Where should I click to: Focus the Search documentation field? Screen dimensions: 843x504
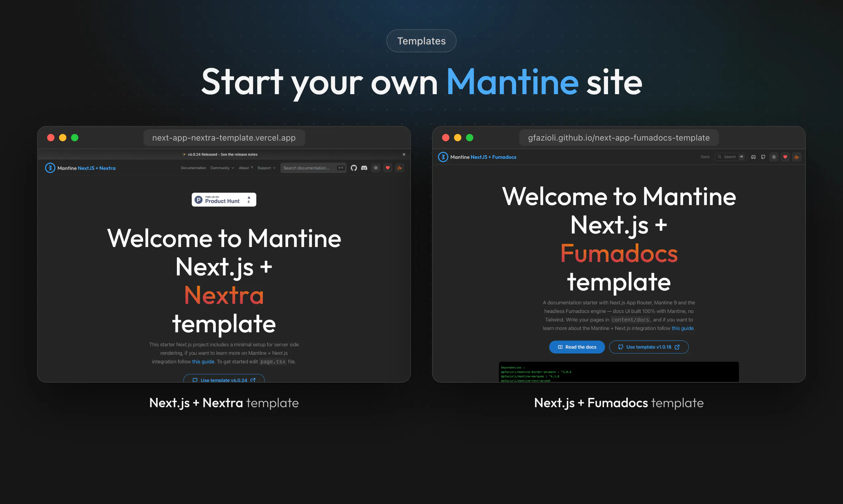(313, 168)
